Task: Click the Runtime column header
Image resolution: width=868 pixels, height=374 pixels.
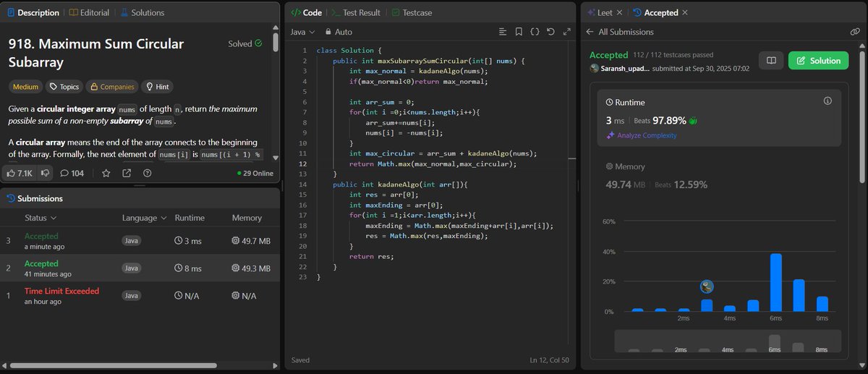Action: click(x=190, y=218)
